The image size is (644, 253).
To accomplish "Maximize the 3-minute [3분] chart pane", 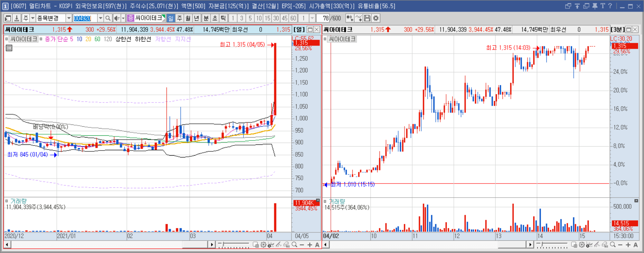I will [628, 30].
